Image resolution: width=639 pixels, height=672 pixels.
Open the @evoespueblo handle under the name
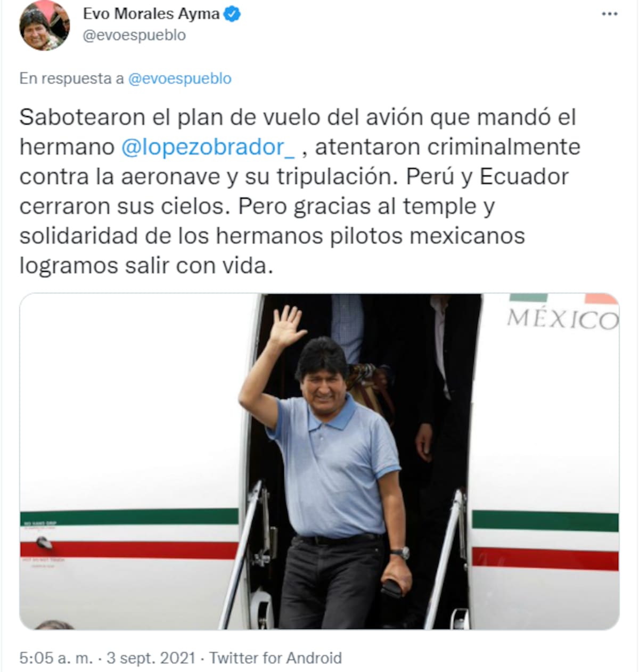tap(134, 35)
